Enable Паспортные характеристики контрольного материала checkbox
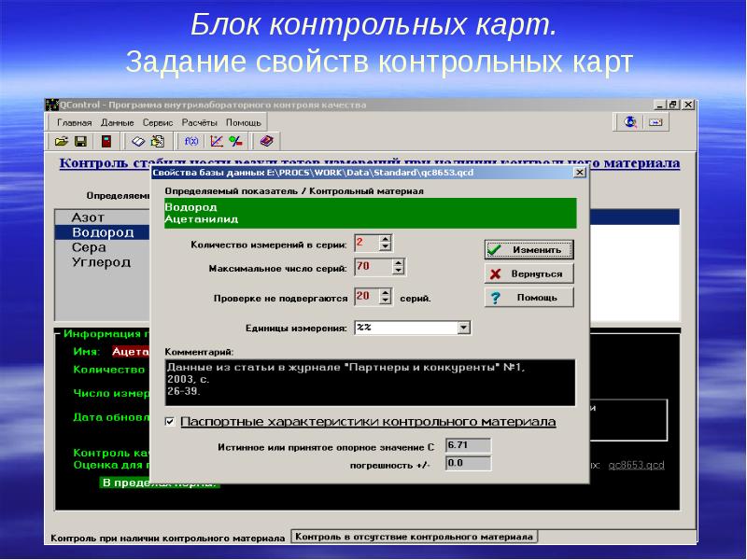The width and height of the screenshot is (747, 560). click(170, 419)
